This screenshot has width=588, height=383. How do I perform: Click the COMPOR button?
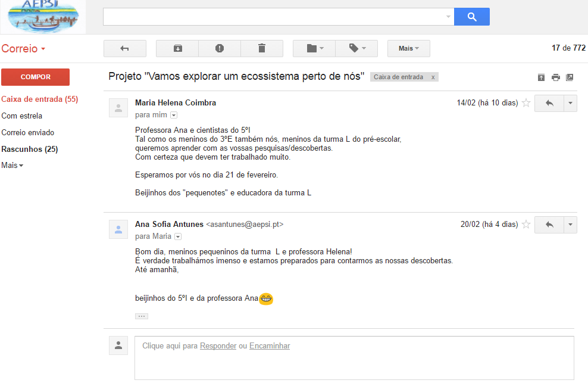(35, 77)
